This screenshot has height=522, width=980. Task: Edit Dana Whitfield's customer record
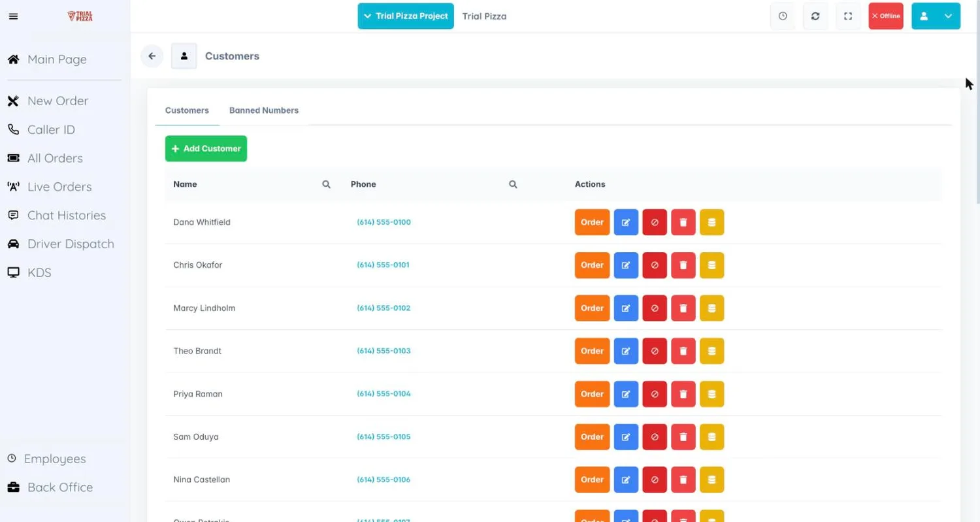tap(626, 222)
